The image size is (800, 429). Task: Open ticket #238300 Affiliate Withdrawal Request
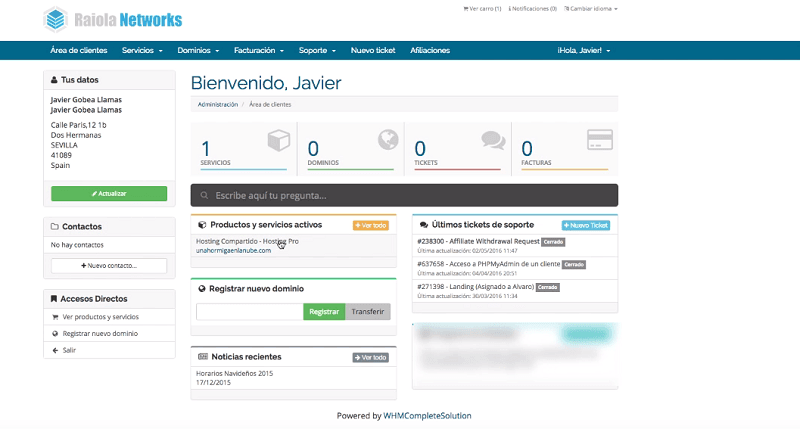(x=479, y=241)
